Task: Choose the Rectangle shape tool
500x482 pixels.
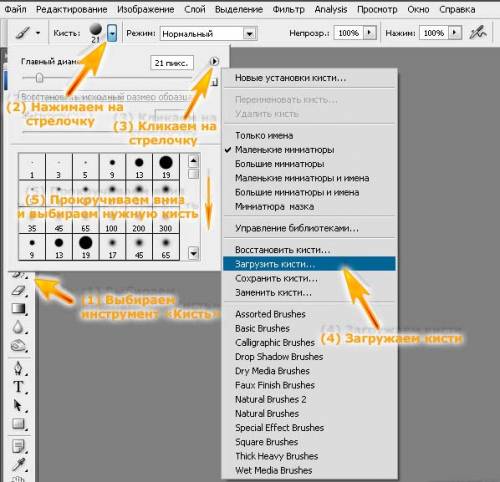Action: pos(18,424)
